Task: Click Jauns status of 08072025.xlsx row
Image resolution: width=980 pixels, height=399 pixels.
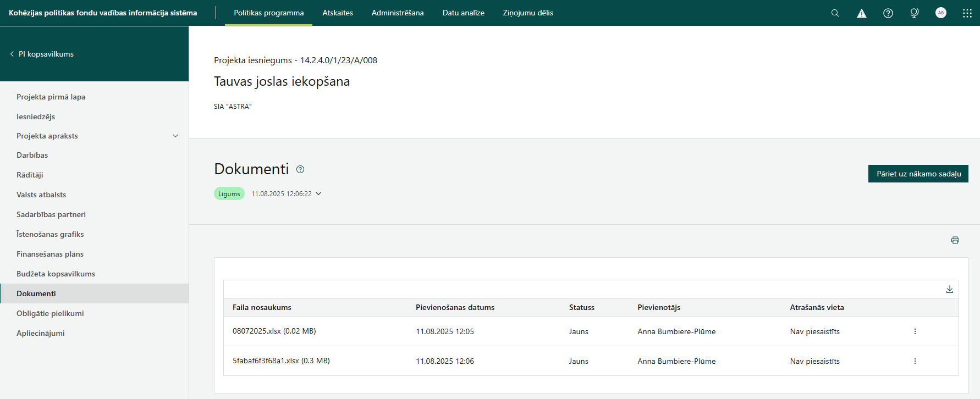Action: click(x=579, y=331)
